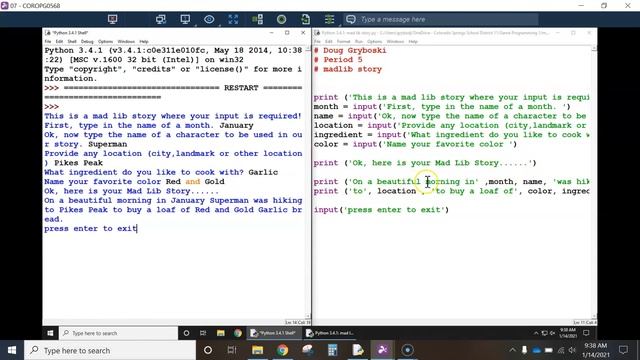The width and height of the screenshot is (640, 360).
Task: Open Chrome on host taskbar
Action: [x=282, y=350]
